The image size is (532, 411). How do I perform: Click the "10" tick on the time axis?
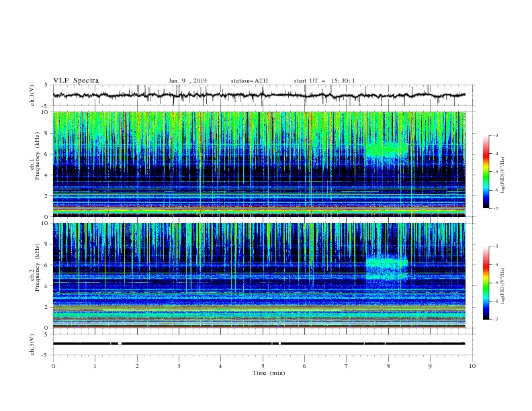(x=472, y=366)
